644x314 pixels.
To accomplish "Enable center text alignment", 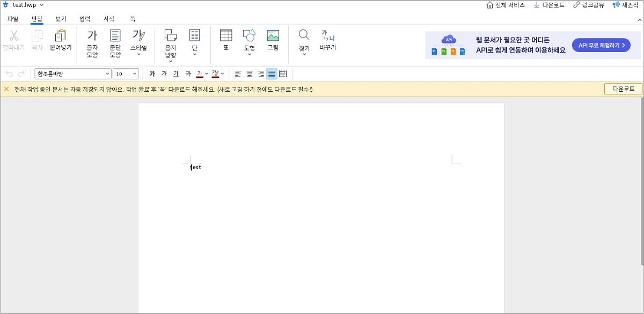I will [248, 74].
